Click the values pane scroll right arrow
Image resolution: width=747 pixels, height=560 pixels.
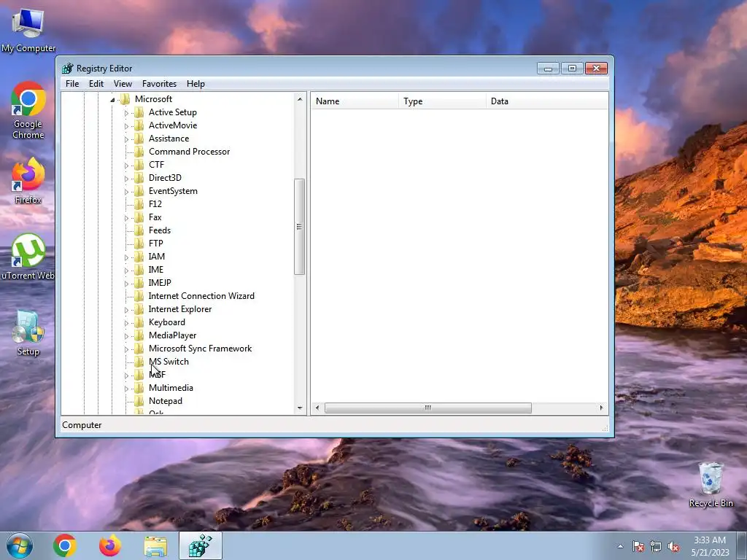(x=601, y=408)
